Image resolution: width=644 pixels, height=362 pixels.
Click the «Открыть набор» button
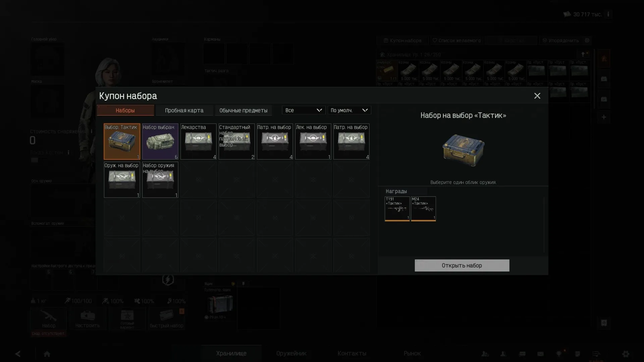(x=462, y=265)
